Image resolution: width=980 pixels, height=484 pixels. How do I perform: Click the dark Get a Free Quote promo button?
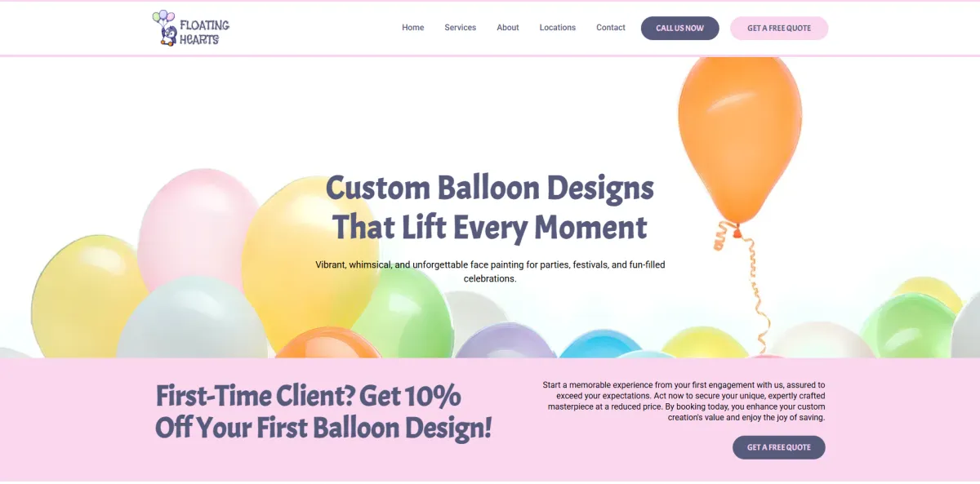[x=778, y=447]
